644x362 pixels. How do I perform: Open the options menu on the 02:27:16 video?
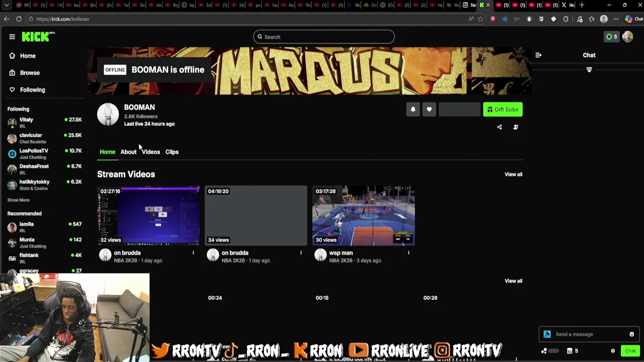193,253
